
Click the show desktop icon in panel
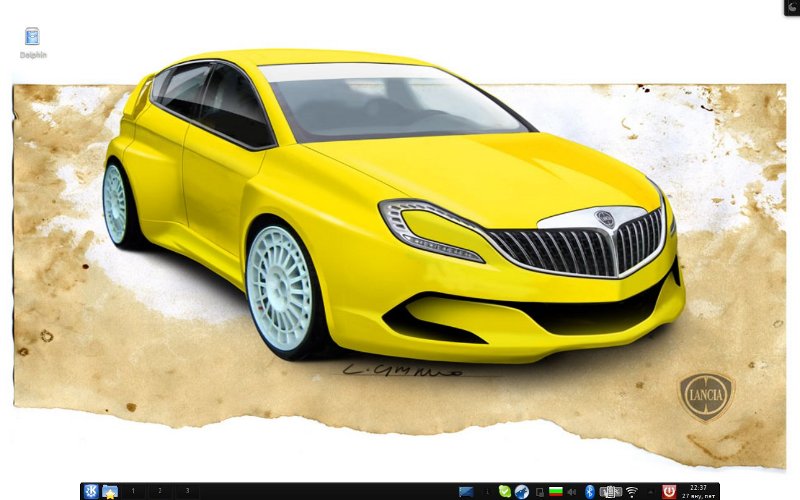pyautogui.click(x=466, y=491)
